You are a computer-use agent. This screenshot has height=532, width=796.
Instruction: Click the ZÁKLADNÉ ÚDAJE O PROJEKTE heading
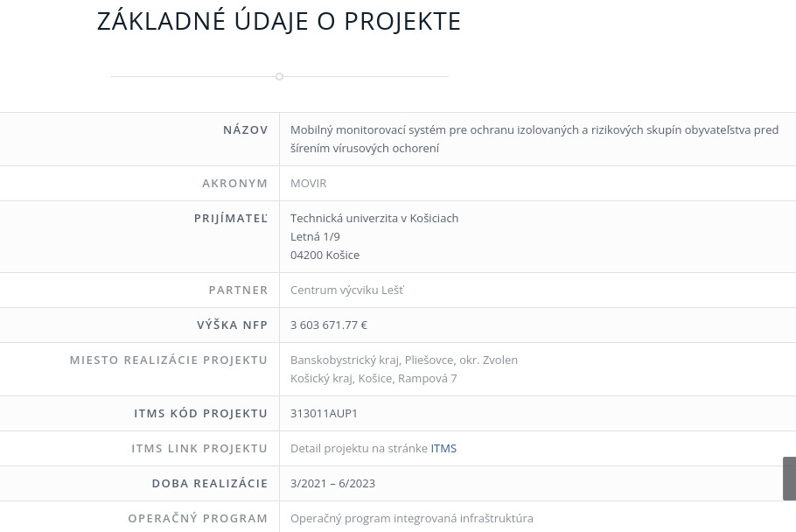tap(279, 21)
